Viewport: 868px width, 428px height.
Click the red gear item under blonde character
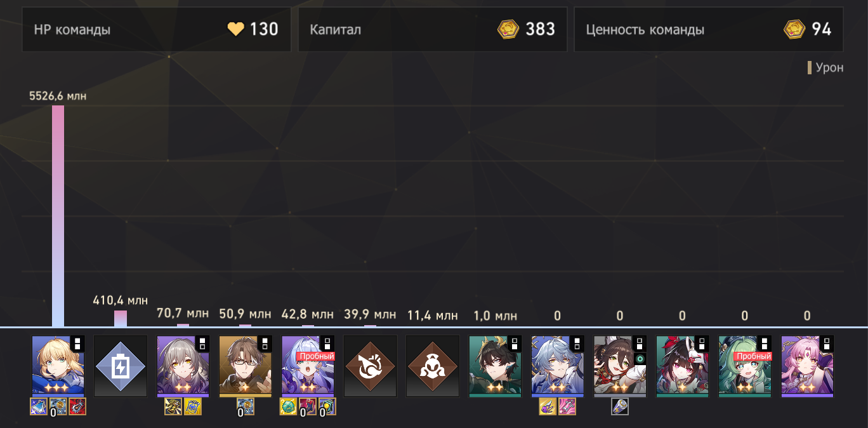tap(77, 406)
